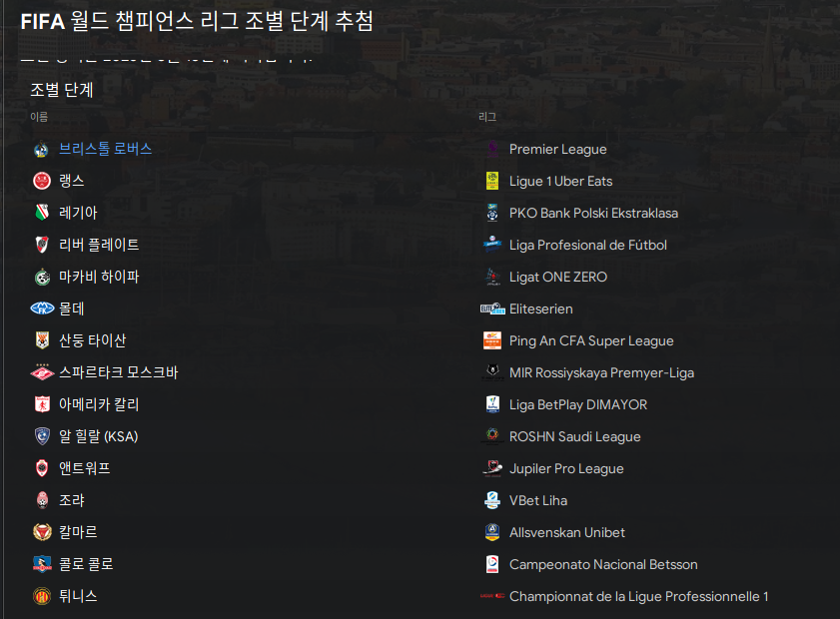Image resolution: width=840 pixels, height=619 pixels.
Task: Click the Eliteserien league logo
Action: (x=492, y=309)
